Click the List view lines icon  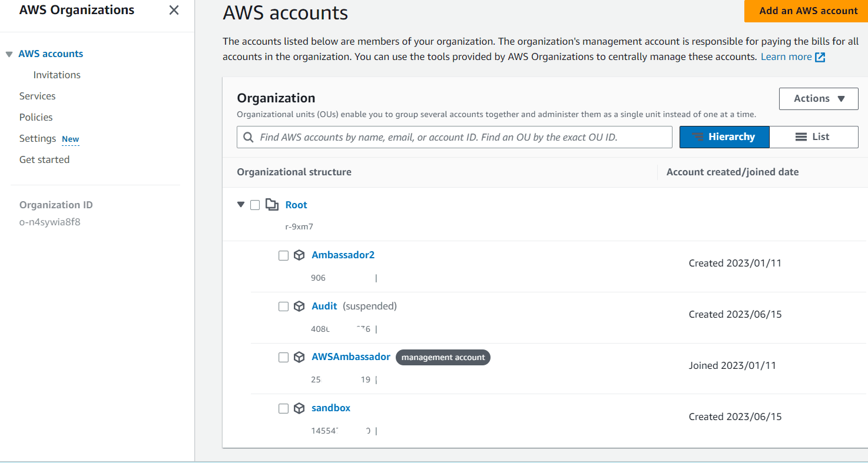click(x=801, y=137)
